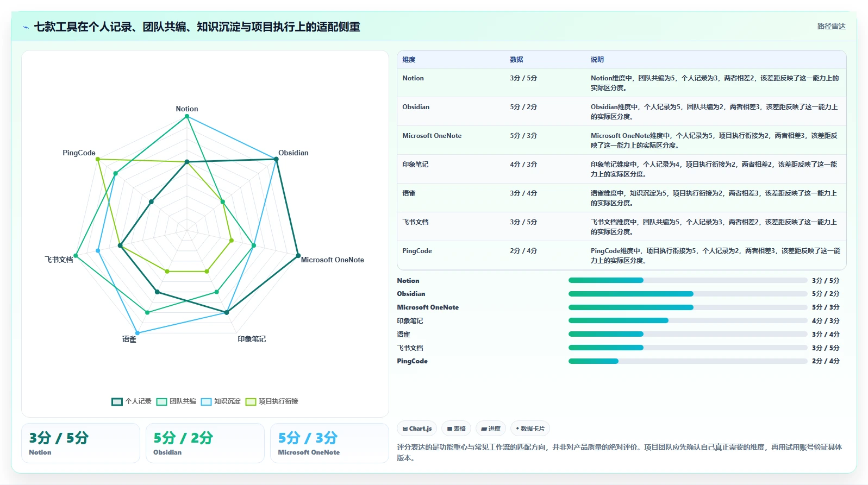Screen dimensions: 868x485
Task: Click the 表格 tag chip
Action: point(457,429)
